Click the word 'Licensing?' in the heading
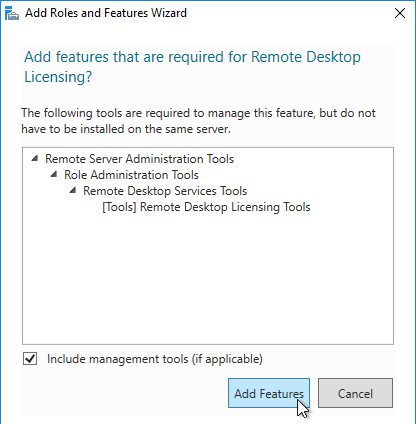The height and width of the screenshot is (424, 416). (58, 77)
